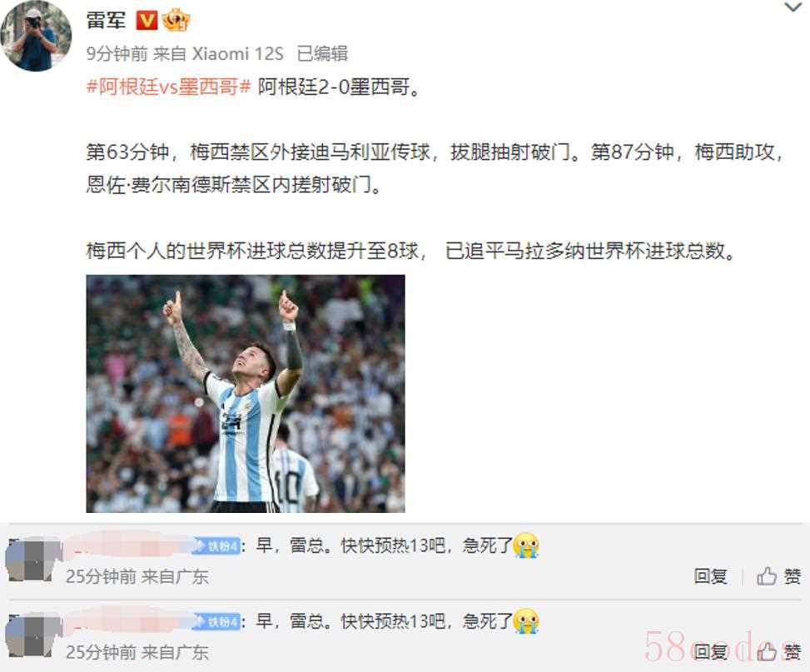Reply to the second comment via 回复
Image resolution: width=810 pixels, height=672 pixels.
click(710, 652)
